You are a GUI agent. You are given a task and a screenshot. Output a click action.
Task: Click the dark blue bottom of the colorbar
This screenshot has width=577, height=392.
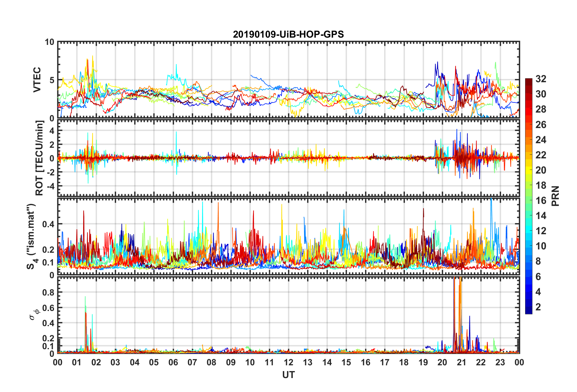pos(528,311)
